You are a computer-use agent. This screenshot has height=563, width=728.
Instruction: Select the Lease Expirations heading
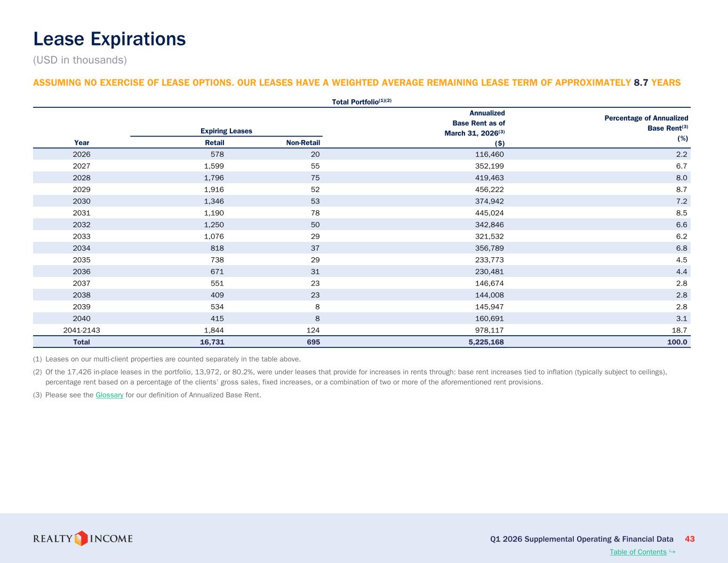click(109, 39)
